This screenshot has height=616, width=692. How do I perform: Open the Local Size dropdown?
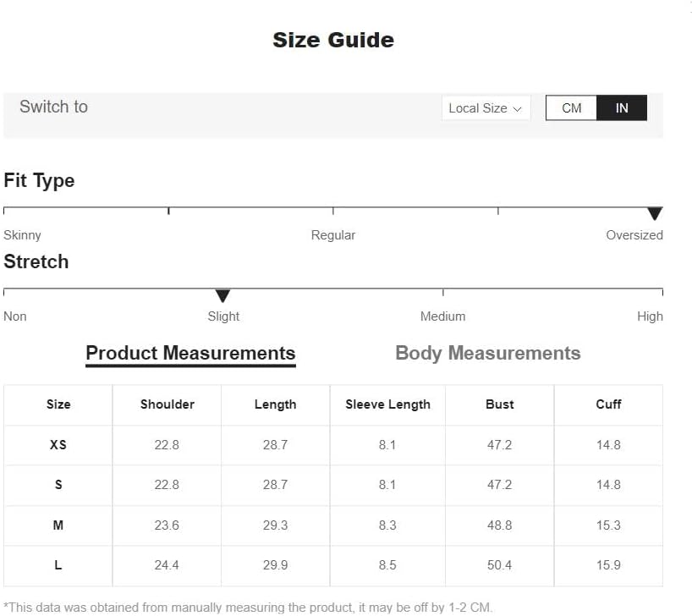click(x=486, y=108)
